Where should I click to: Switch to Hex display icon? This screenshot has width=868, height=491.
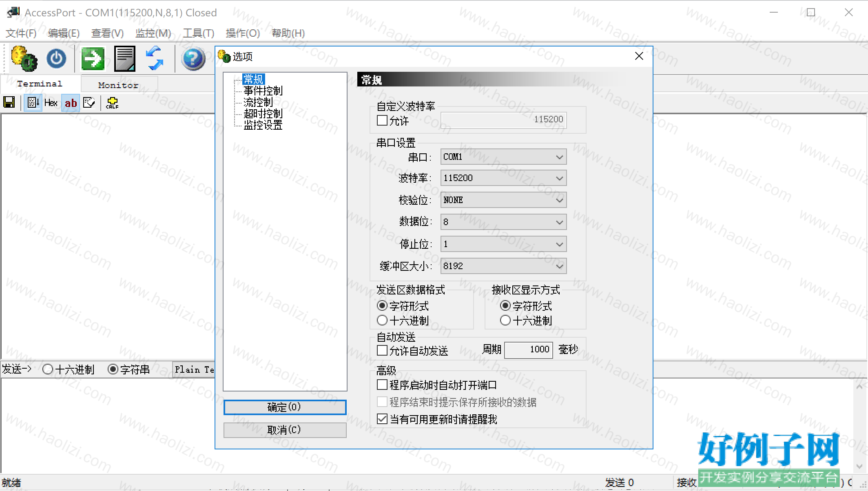point(51,102)
